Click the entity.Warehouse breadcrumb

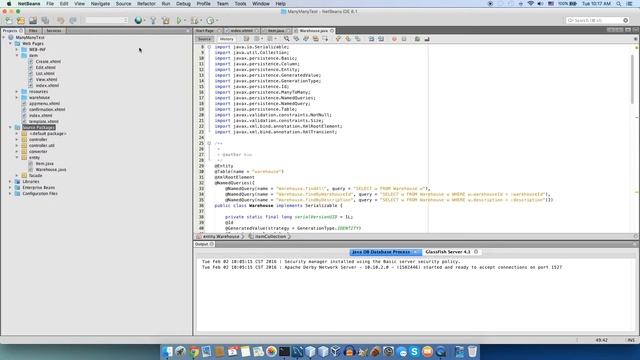point(221,237)
